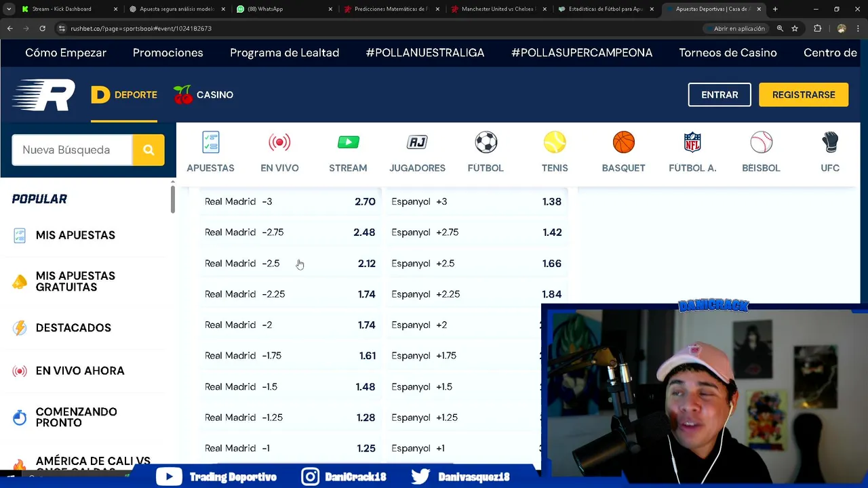Click the Destacados lightning icon

[20, 328]
